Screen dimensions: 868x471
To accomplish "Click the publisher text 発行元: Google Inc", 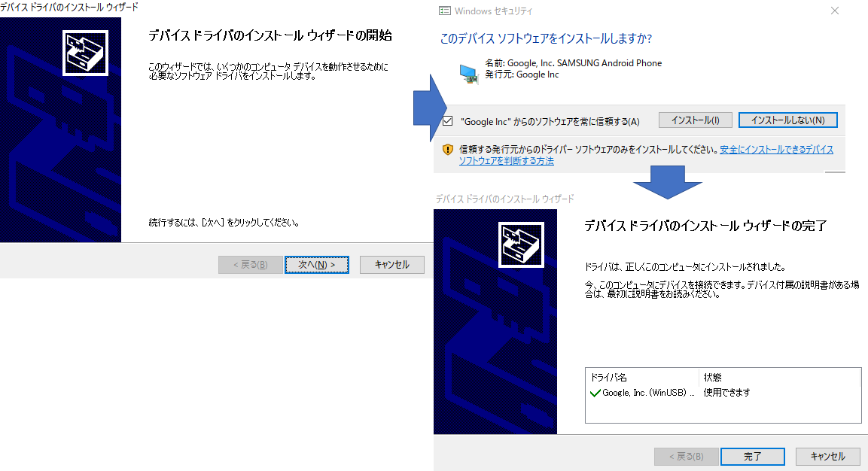I will click(x=522, y=74).
